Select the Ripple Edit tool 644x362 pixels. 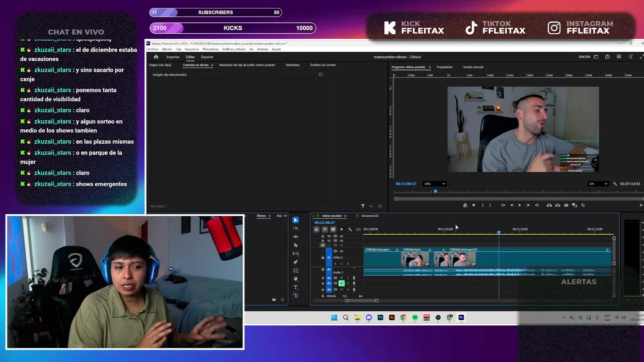[x=295, y=237]
